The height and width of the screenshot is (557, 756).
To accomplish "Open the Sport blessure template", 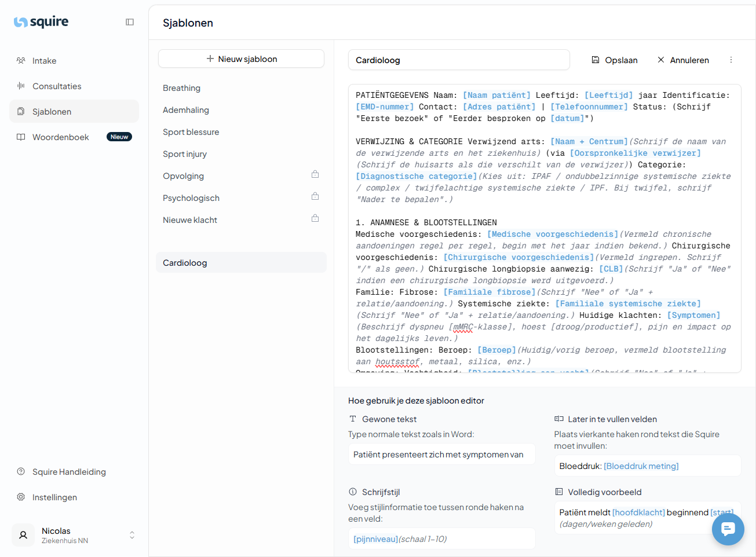I will [x=241, y=132].
